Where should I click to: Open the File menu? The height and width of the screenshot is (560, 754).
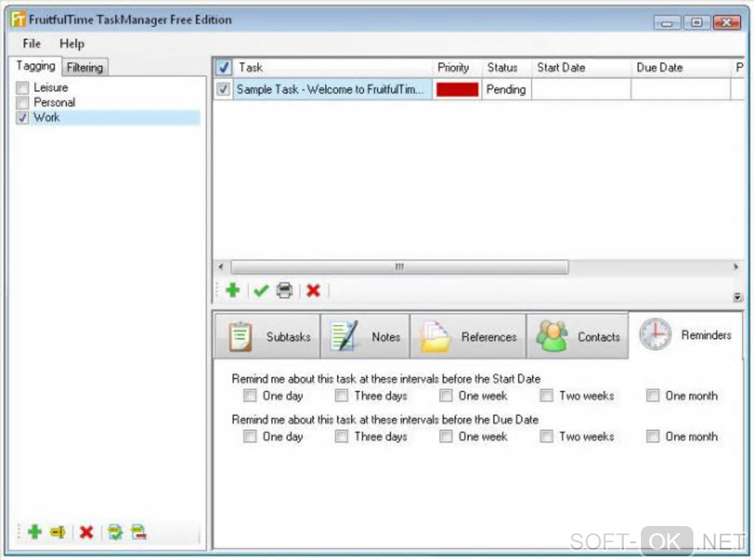tap(32, 44)
